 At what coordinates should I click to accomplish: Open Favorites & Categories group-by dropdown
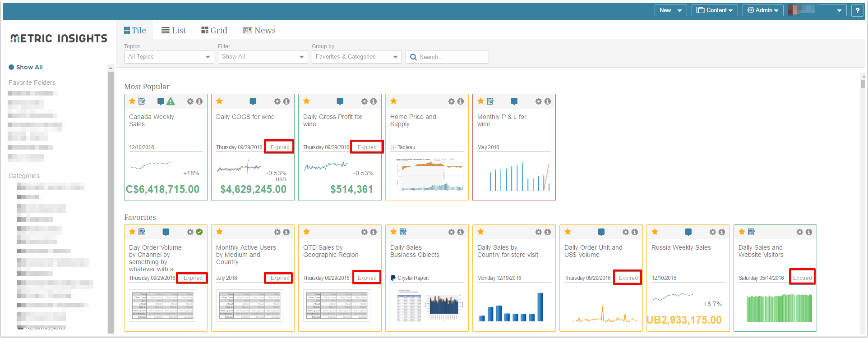(x=357, y=57)
